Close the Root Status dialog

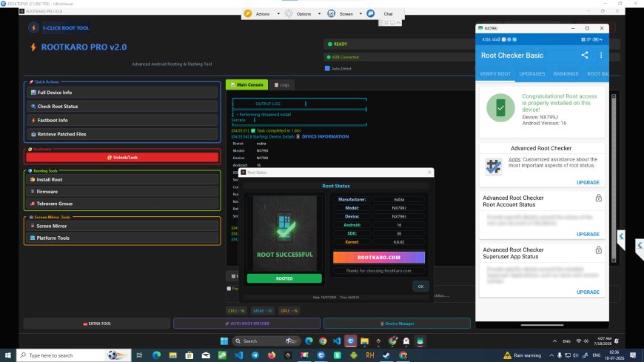tap(429, 172)
